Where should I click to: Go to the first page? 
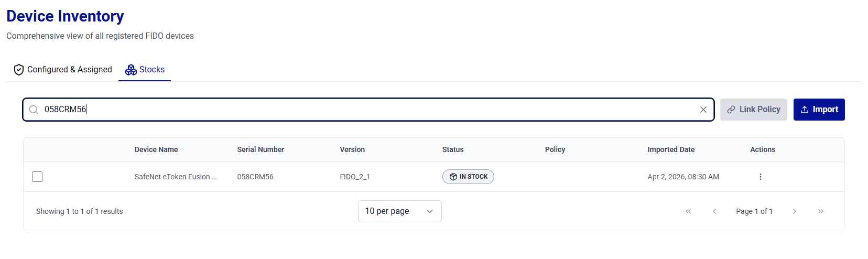(688, 211)
